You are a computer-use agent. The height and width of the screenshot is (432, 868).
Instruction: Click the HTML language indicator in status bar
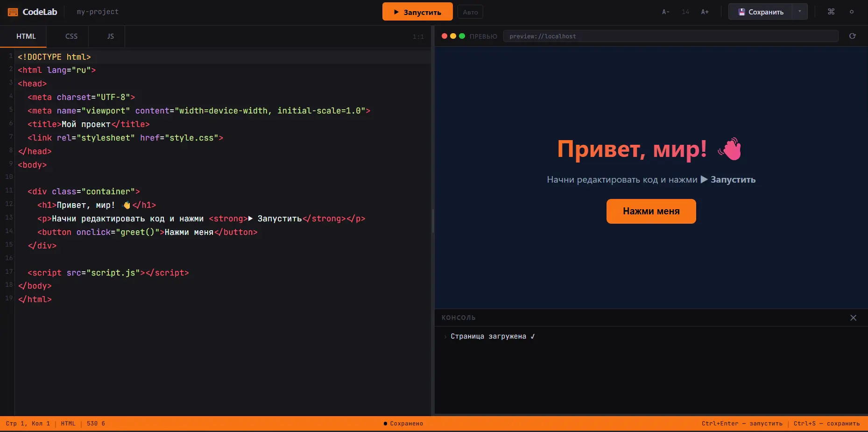coord(68,424)
